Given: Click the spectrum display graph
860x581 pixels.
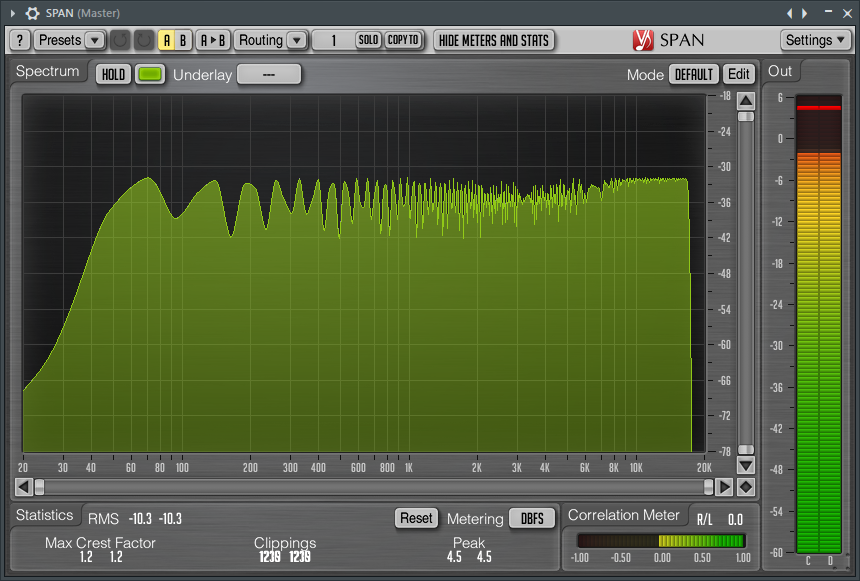Looking at the screenshot, I should [x=364, y=273].
